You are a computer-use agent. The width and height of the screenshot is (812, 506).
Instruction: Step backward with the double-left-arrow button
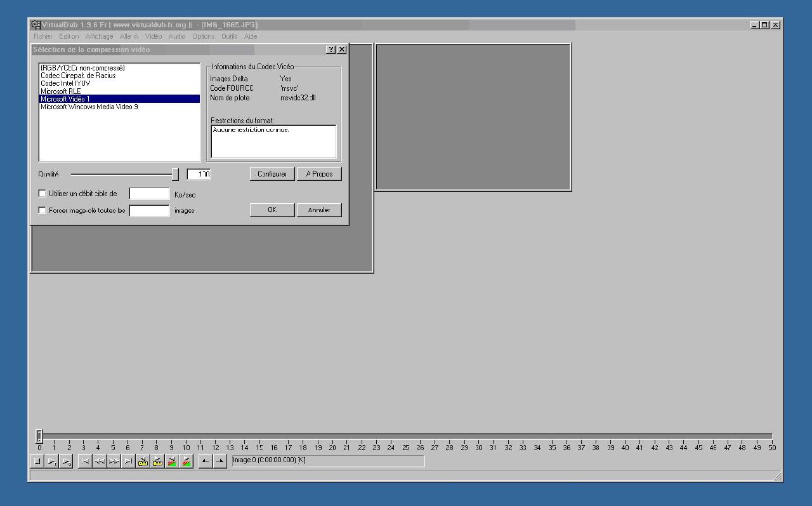99,462
